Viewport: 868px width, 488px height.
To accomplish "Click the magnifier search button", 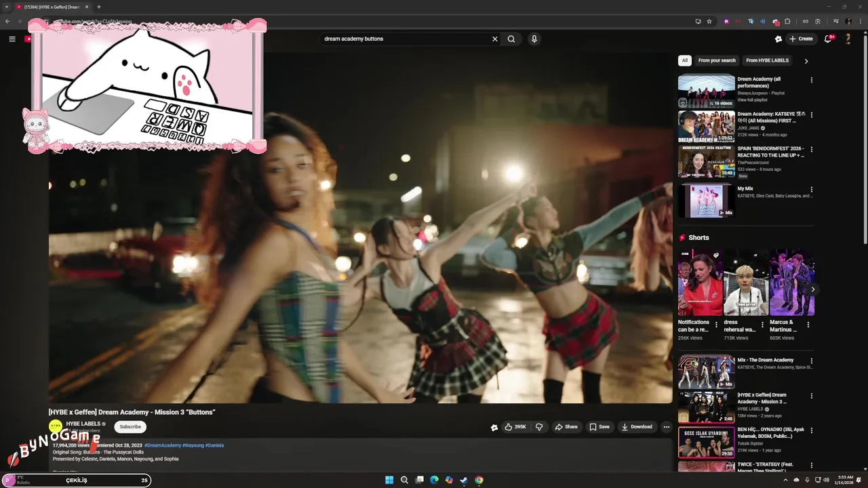I will (x=511, y=39).
